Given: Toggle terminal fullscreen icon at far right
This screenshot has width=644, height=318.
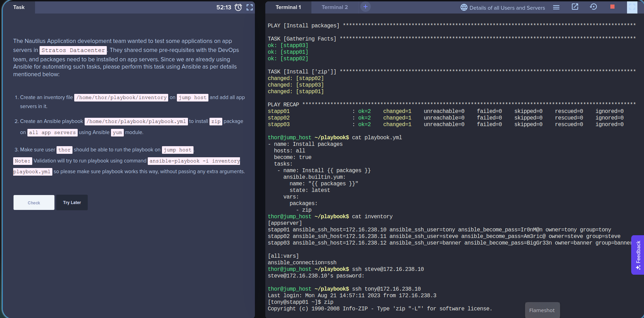Looking at the screenshot, I should (632, 7).
